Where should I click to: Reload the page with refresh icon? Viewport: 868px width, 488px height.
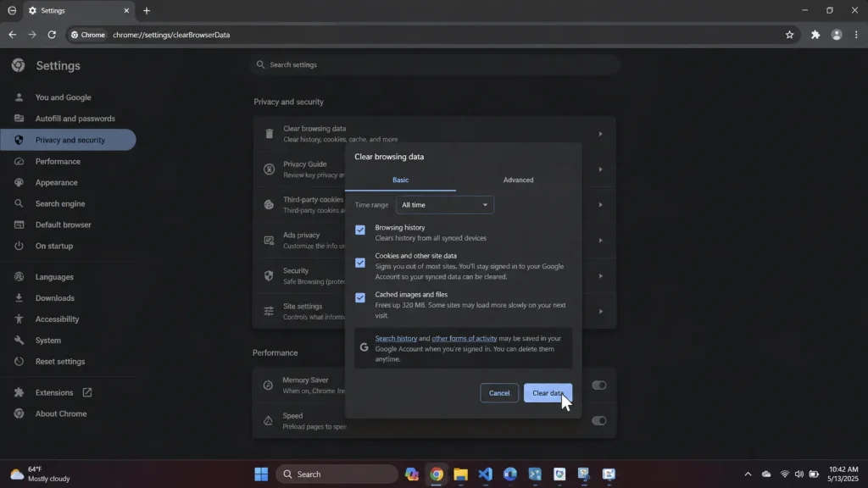coord(52,34)
